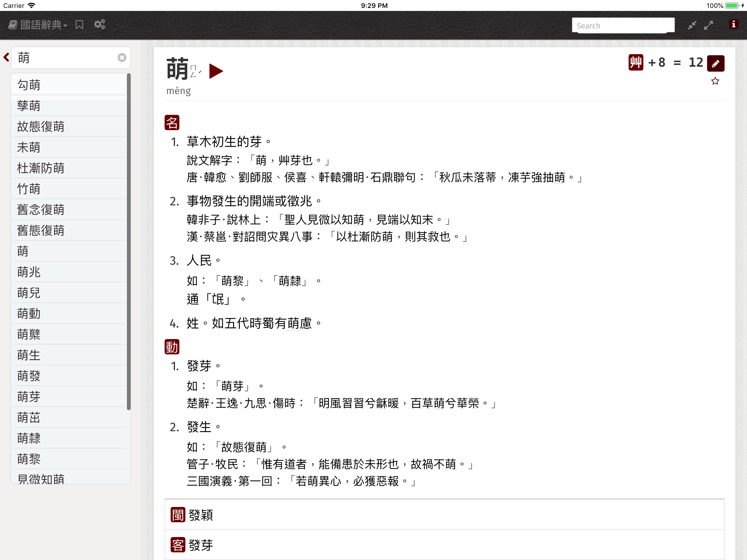
Task: Toggle the star favorite for 萌
Action: click(x=715, y=81)
